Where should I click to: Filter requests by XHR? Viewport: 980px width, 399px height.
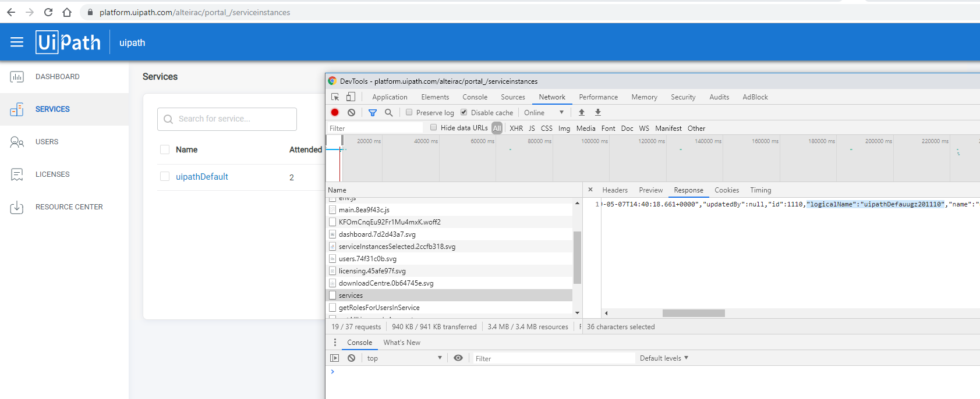[516, 128]
